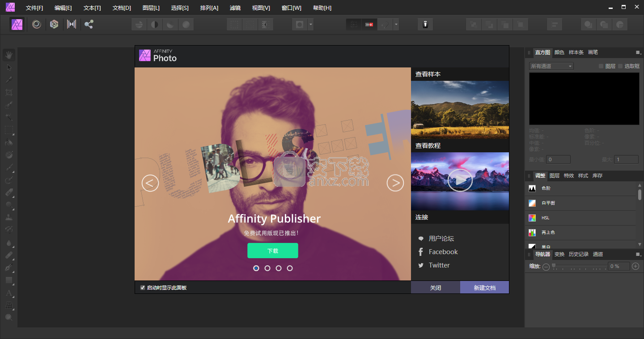Open the 图层[L] menu
644x339 pixels.
151,8
